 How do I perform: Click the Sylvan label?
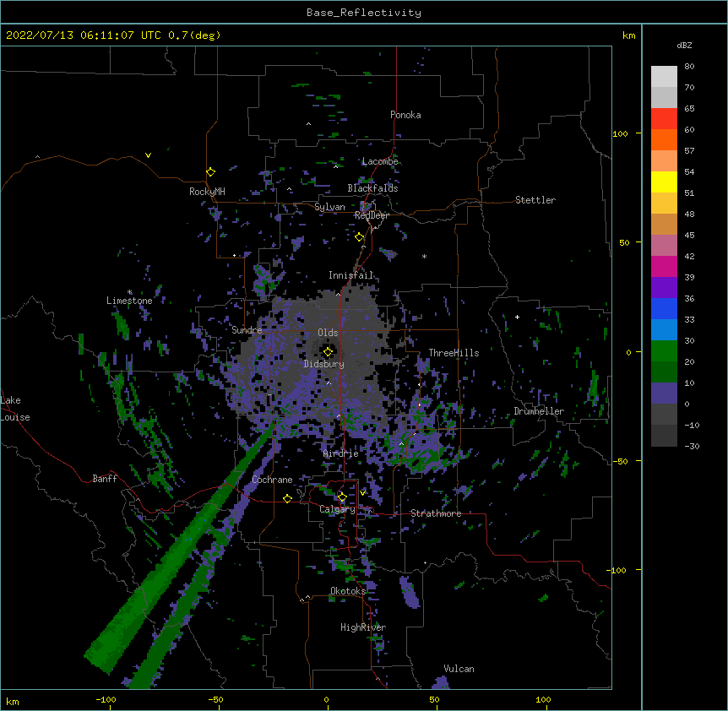[x=329, y=207]
